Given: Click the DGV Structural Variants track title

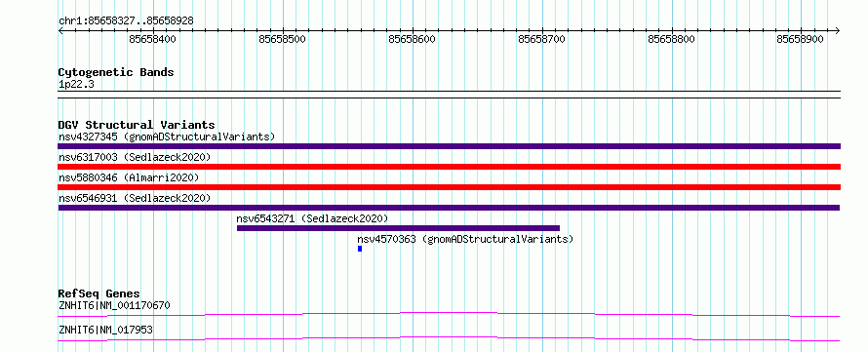Looking at the screenshot, I should click(x=137, y=125).
